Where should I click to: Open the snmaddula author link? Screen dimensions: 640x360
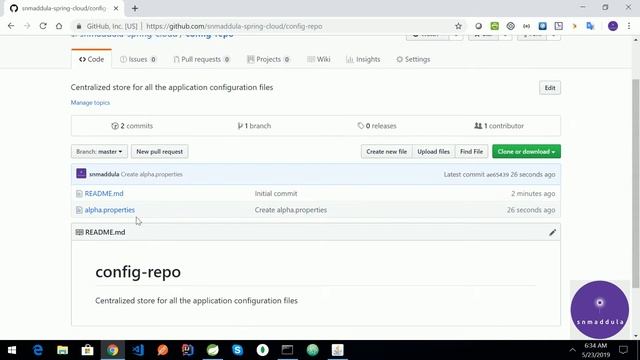tap(104, 174)
